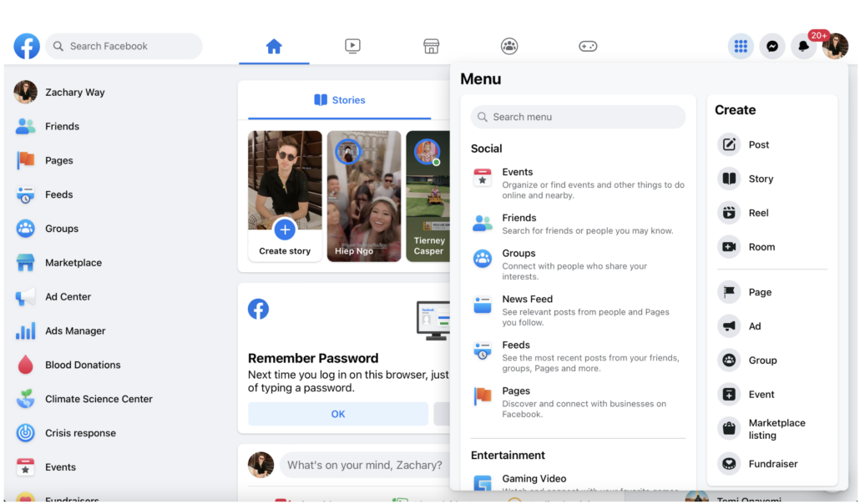The height and width of the screenshot is (504, 860).
Task: Open the Messenger icon in top bar
Action: coord(772,47)
